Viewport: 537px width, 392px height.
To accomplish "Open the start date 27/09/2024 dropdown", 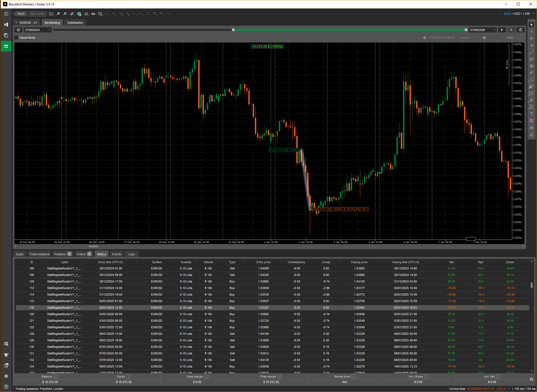I will (x=38, y=30).
